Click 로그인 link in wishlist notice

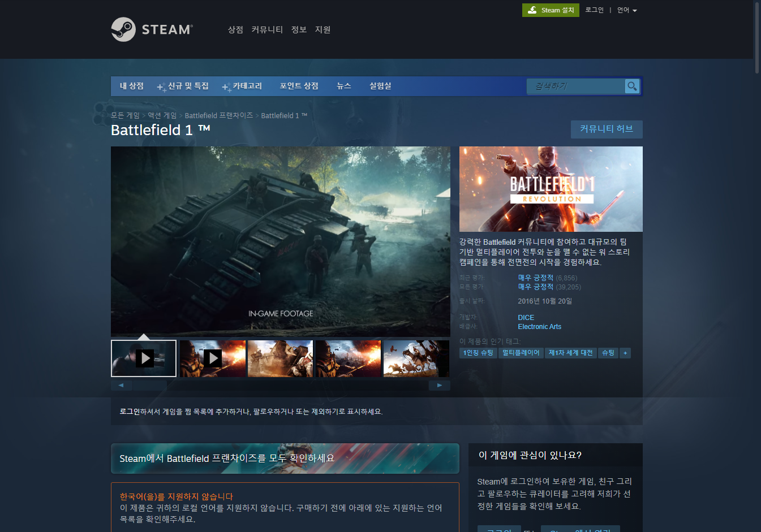[130, 412]
